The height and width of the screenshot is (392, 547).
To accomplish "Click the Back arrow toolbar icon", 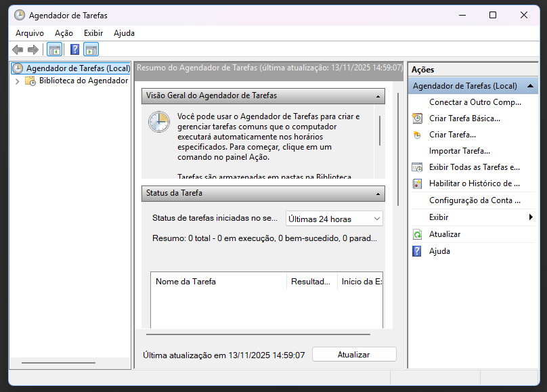I will point(18,49).
